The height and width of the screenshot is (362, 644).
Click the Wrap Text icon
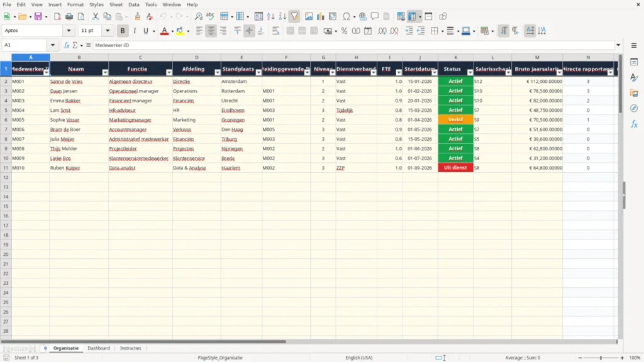(275, 31)
